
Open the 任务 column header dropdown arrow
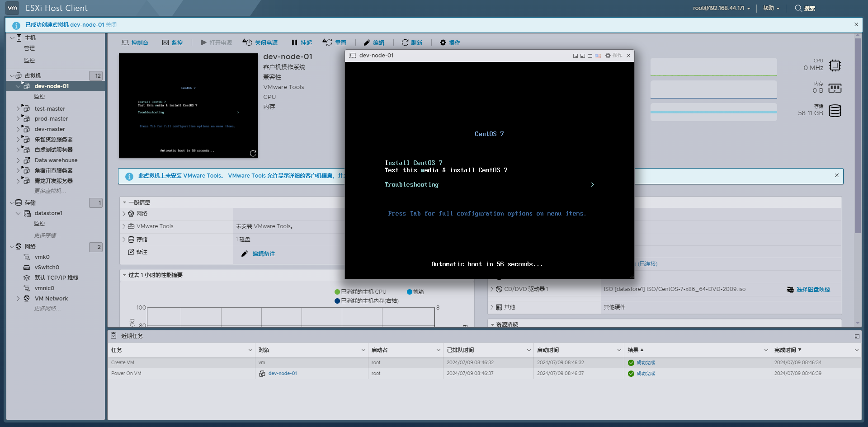250,350
